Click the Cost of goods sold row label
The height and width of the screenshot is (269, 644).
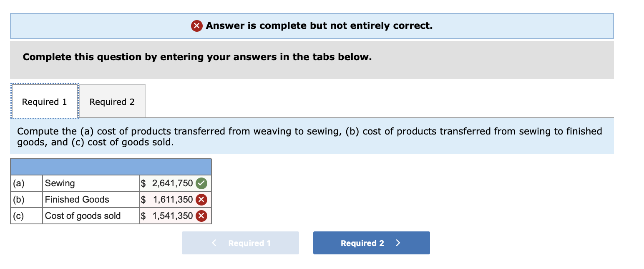coord(82,216)
